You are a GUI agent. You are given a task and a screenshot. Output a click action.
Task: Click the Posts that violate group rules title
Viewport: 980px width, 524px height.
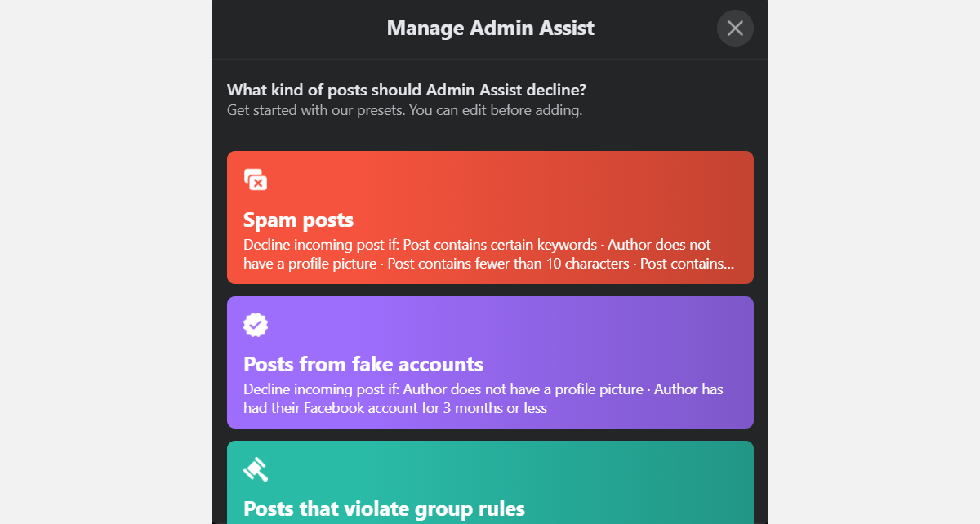coord(384,508)
